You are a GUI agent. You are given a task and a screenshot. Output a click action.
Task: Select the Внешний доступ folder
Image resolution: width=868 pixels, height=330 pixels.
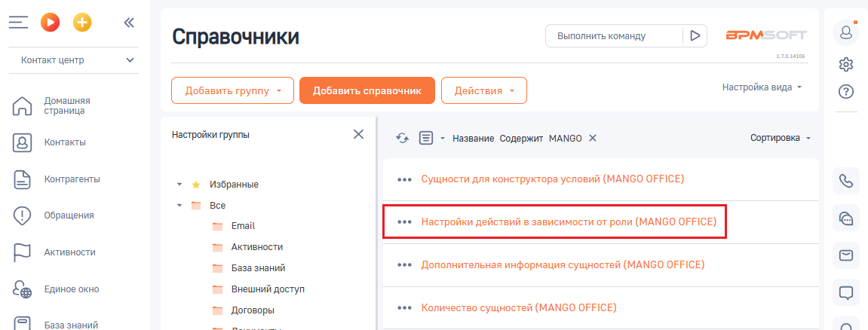click(268, 289)
